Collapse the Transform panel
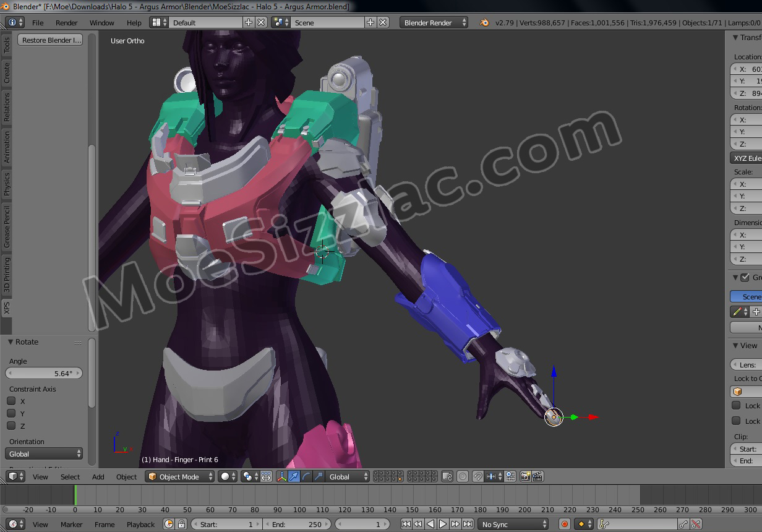 735,37
